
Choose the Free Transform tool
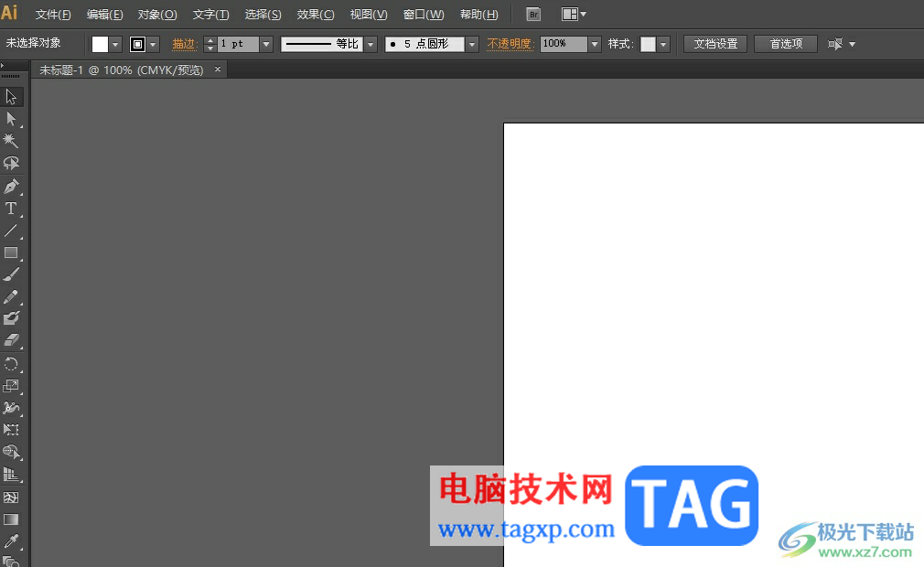coord(11,430)
